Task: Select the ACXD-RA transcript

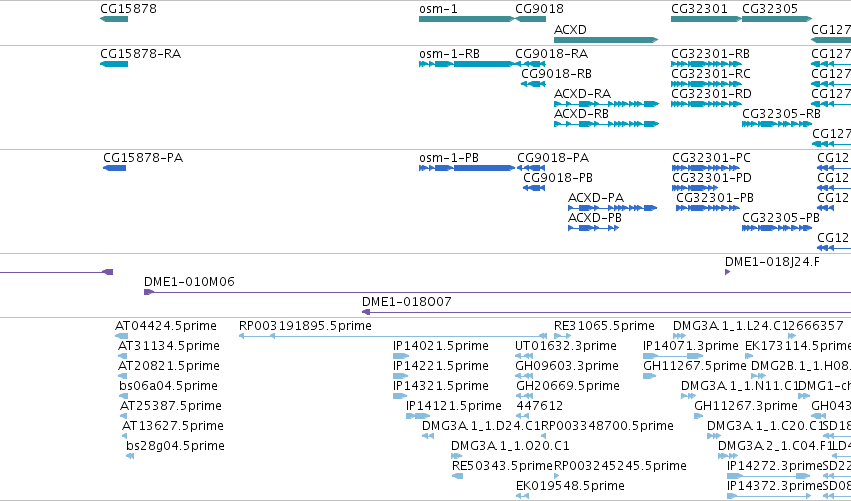Action: point(606,104)
